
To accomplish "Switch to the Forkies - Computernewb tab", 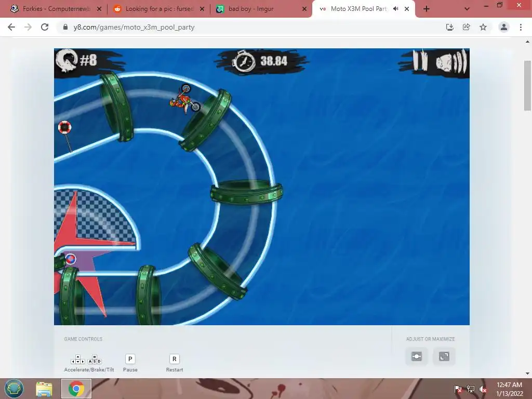I will tap(56, 9).
